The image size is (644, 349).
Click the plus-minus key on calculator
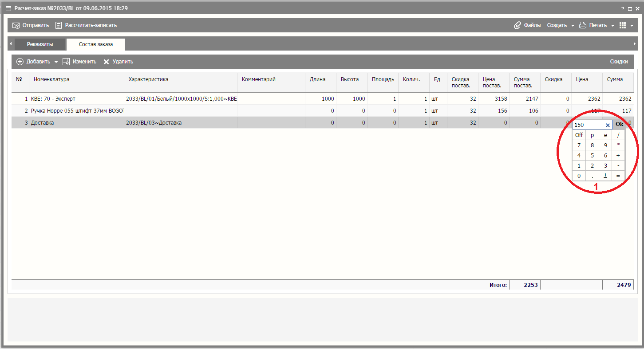605,176
